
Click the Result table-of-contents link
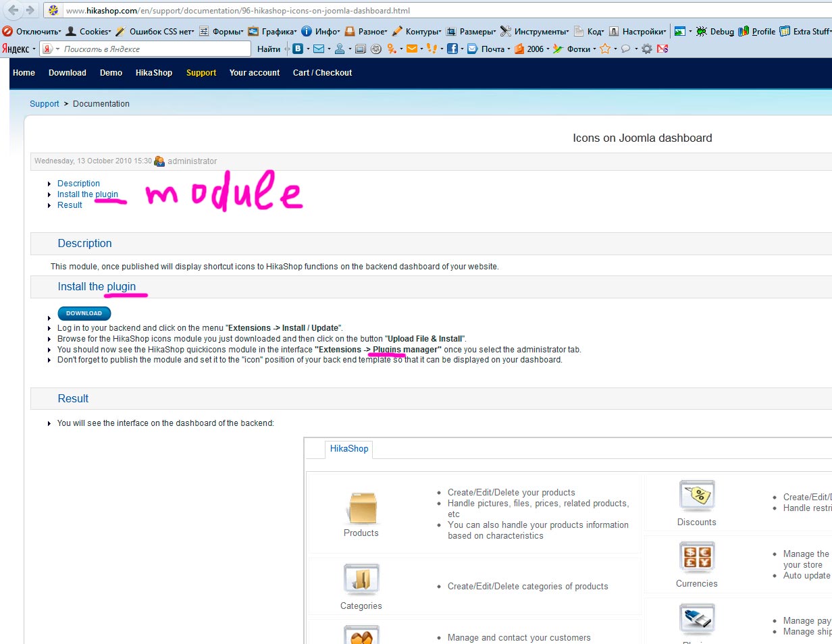tap(70, 205)
